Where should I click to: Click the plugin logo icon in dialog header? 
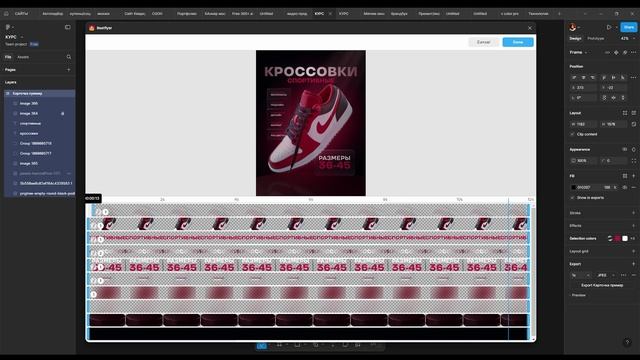(92, 28)
